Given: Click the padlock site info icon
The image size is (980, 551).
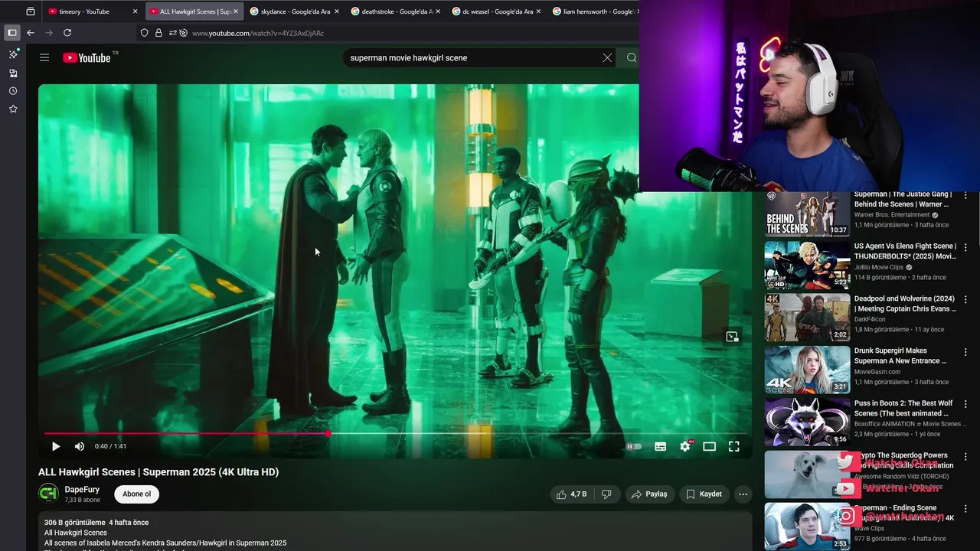Looking at the screenshot, I should [158, 33].
